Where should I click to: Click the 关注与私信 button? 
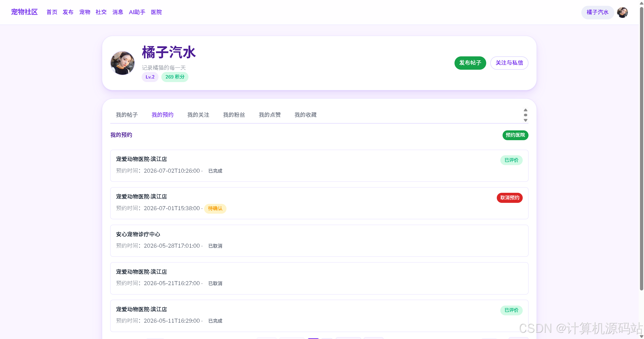[509, 63]
